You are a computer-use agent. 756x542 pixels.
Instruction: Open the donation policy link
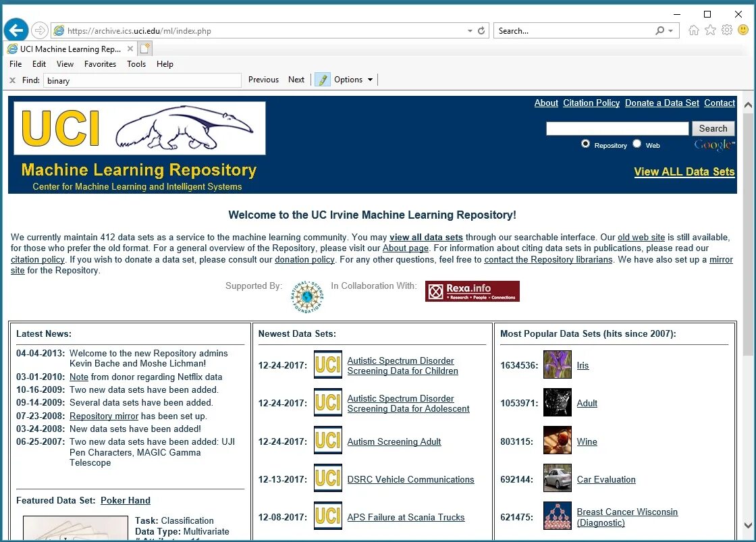click(x=304, y=259)
